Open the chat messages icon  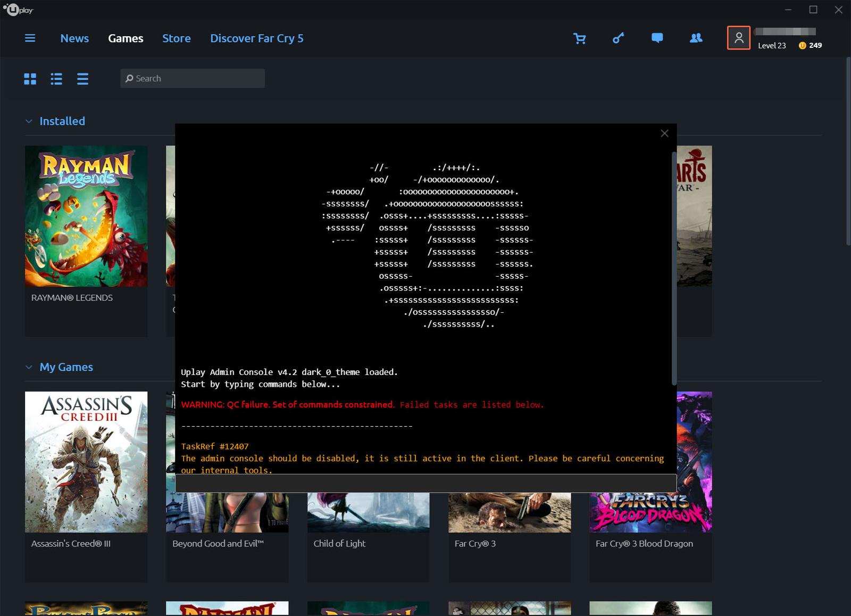click(x=657, y=38)
